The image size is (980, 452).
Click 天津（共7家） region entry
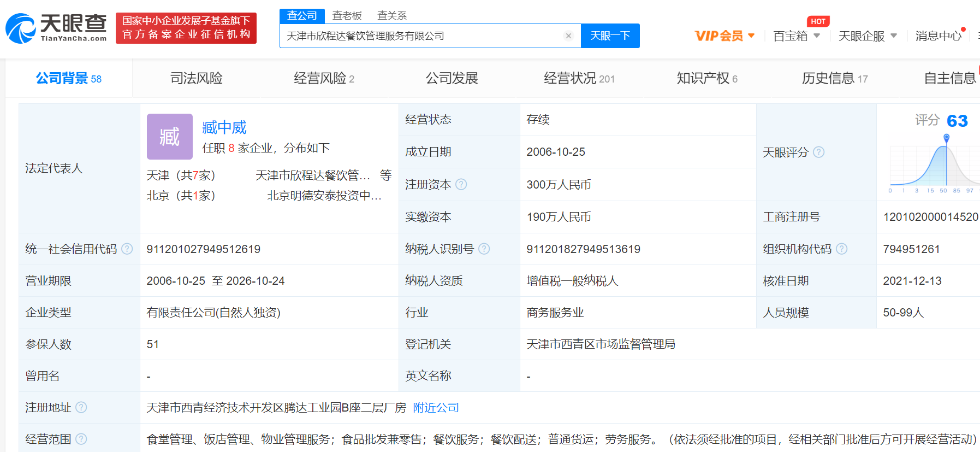pyautogui.click(x=181, y=175)
